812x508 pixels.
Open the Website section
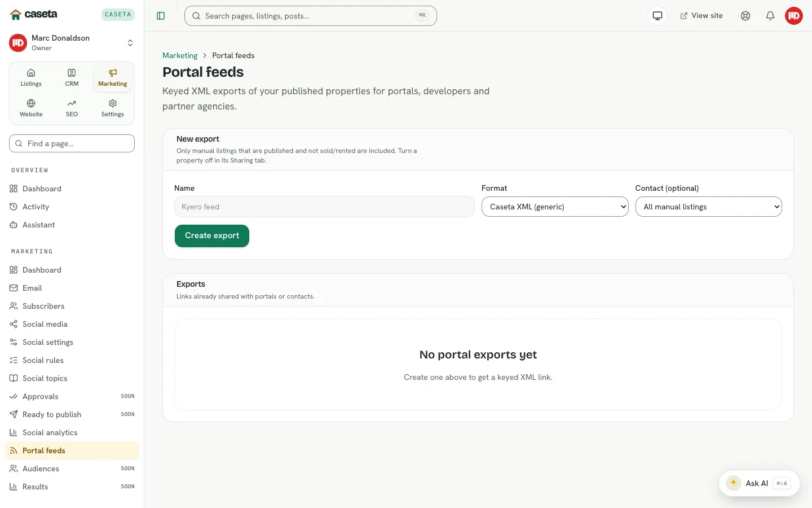[x=31, y=108]
